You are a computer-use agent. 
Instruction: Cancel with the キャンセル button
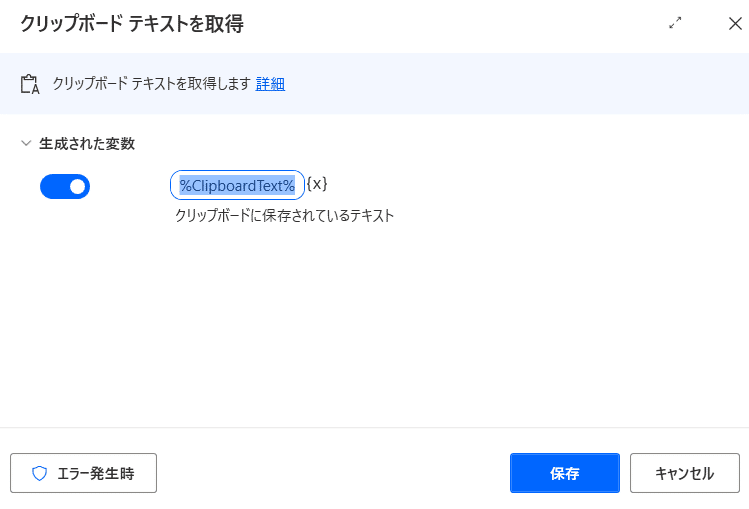pyautogui.click(x=685, y=473)
